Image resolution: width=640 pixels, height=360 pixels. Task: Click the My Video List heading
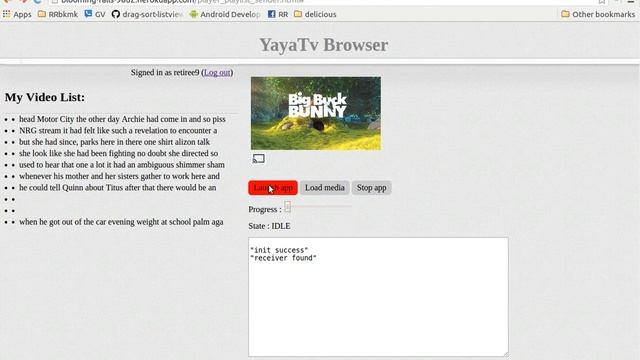tap(45, 97)
